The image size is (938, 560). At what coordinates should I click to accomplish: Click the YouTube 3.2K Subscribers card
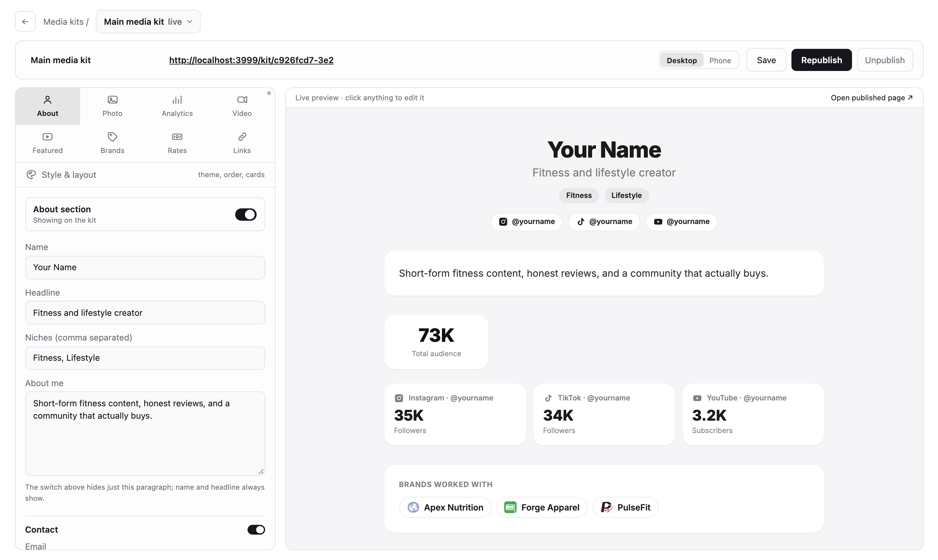(753, 415)
